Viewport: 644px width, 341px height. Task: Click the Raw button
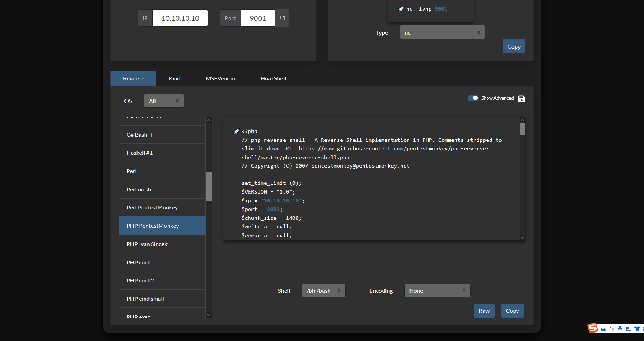(x=484, y=311)
